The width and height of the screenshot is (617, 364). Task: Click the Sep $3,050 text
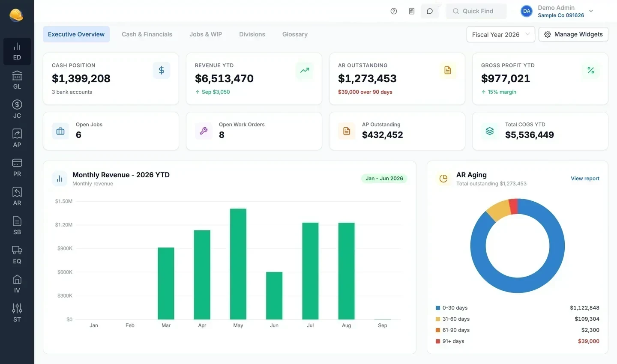pyautogui.click(x=216, y=92)
